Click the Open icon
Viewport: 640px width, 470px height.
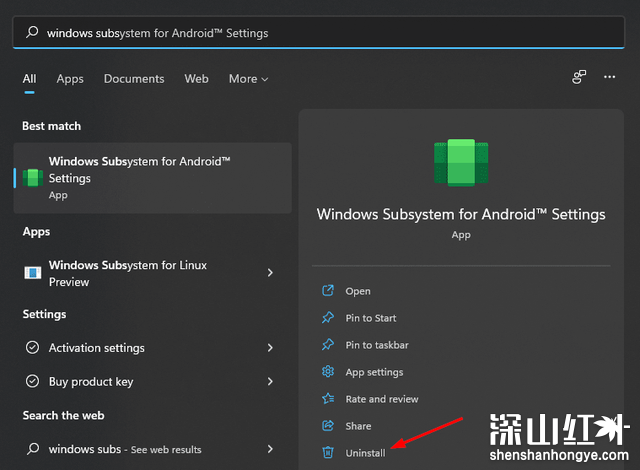click(x=328, y=290)
